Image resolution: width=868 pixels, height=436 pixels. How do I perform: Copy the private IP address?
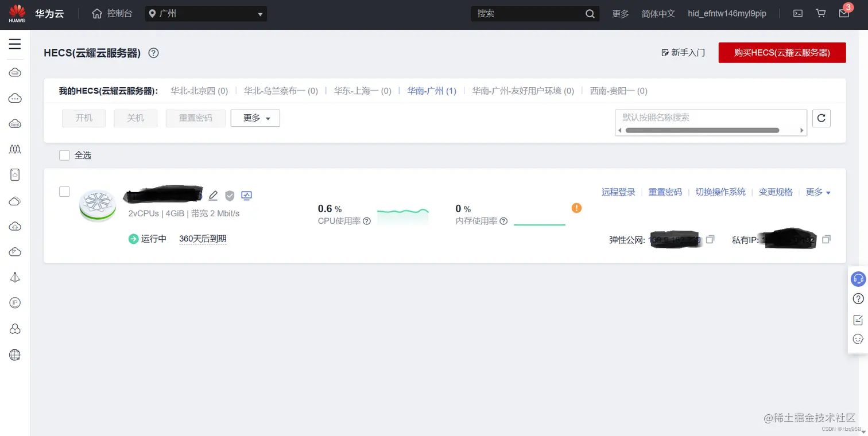pos(826,239)
